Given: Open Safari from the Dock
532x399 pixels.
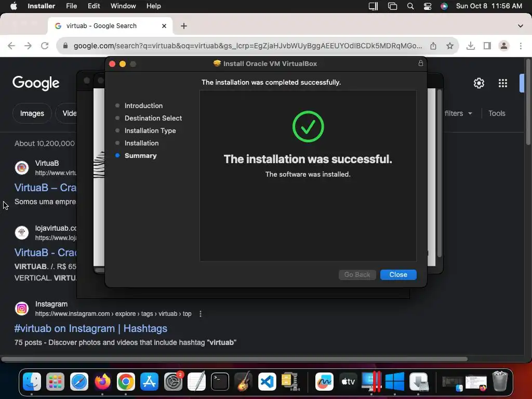Looking at the screenshot, I should 79,382.
